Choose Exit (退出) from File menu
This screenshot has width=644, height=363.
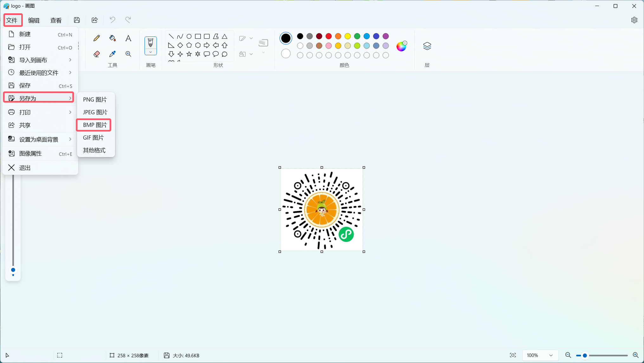tap(40, 168)
